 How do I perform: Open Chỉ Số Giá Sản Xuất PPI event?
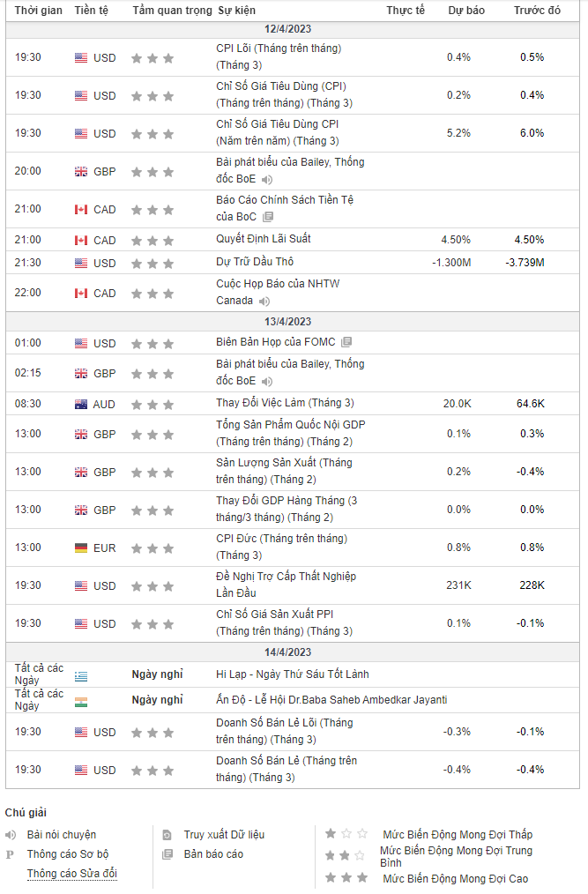tap(274, 615)
